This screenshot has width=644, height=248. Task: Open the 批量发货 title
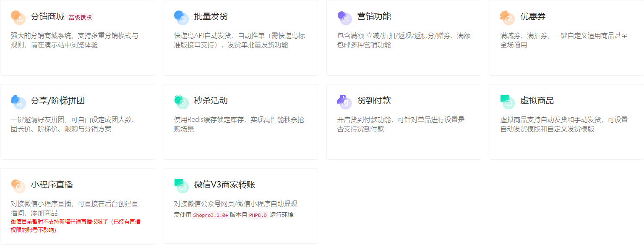[211, 17]
